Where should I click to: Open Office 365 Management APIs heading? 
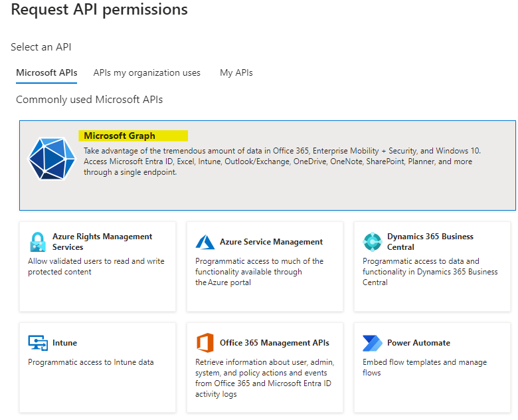tap(274, 343)
